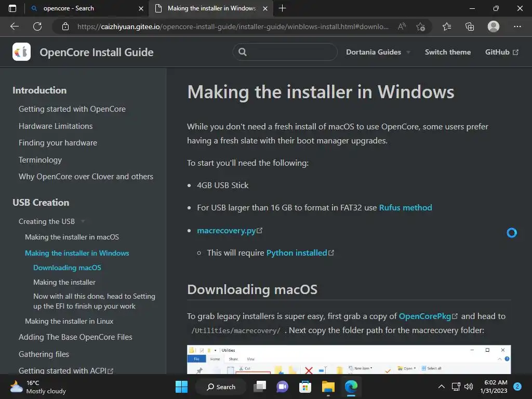The height and width of the screenshot is (399, 532).
Task: Open the file explorer screenshot image
Action: point(349,360)
